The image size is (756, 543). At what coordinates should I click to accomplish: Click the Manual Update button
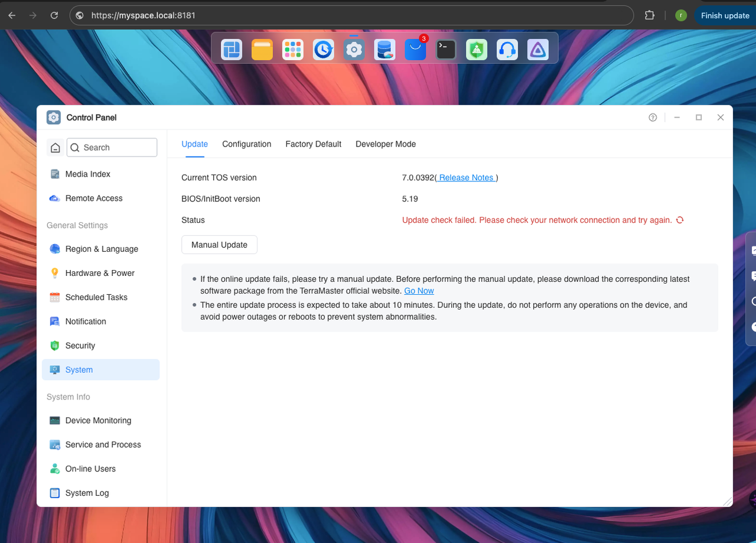point(219,245)
